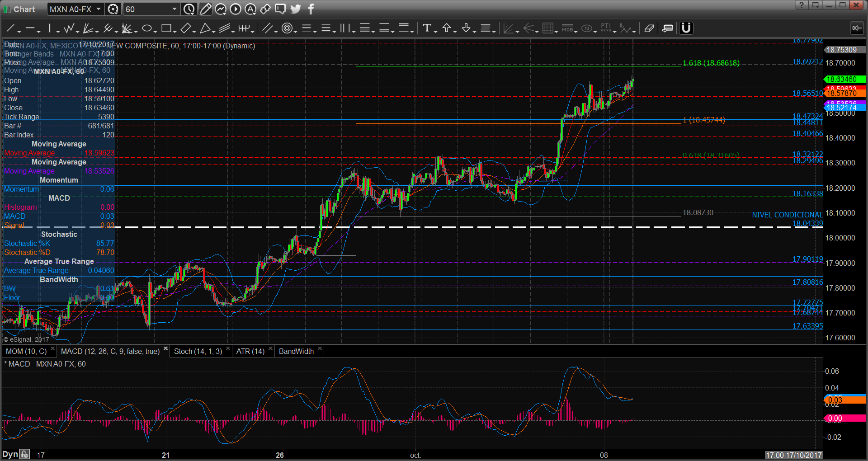868x461 pixels.
Task: Switch to the ATR (14) tab
Action: [250, 352]
